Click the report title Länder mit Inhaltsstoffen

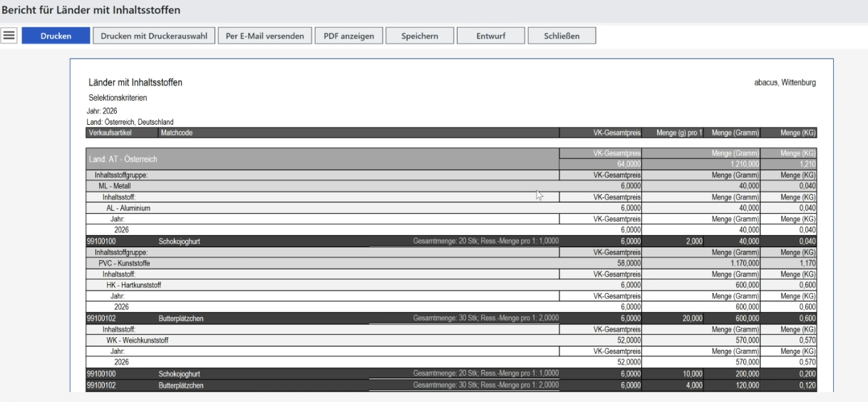pyautogui.click(x=135, y=83)
